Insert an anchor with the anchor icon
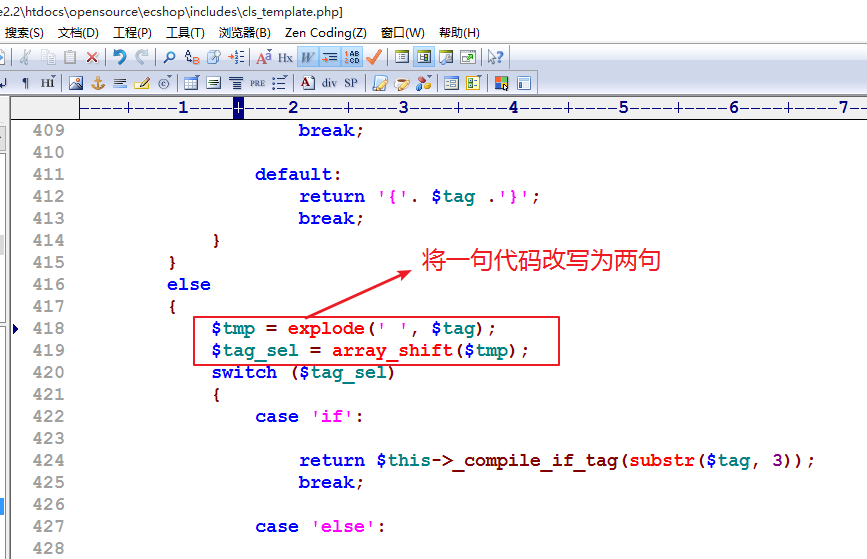 tap(98, 83)
